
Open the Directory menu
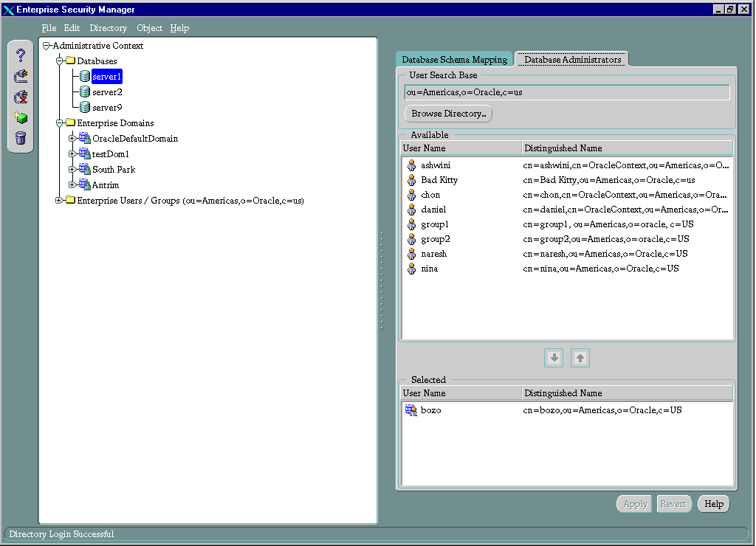click(108, 28)
